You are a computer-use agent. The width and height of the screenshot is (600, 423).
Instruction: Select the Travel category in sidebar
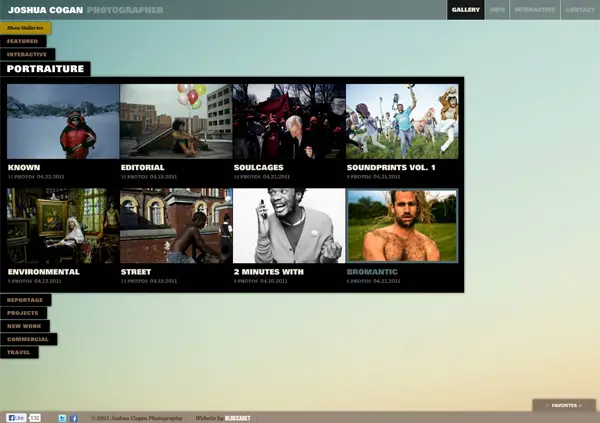(19, 352)
